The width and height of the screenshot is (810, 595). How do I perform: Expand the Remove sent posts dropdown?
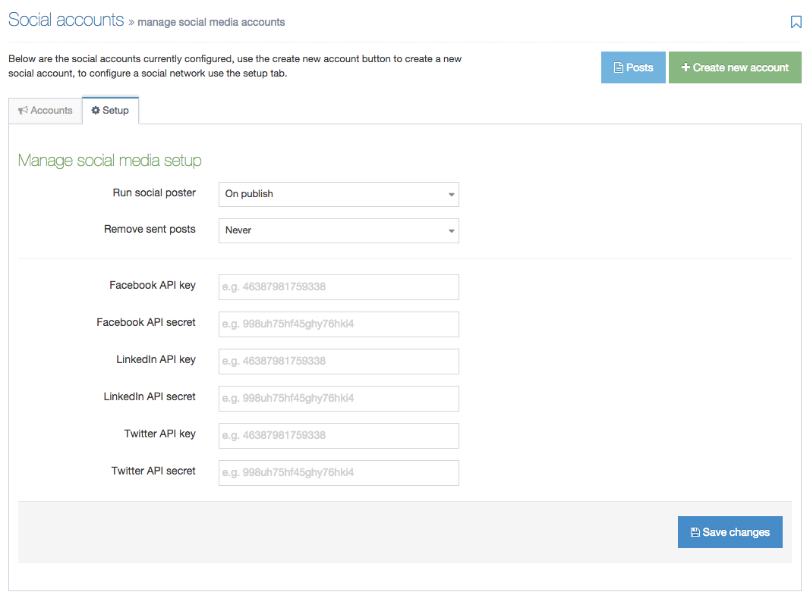click(x=338, y=230)
